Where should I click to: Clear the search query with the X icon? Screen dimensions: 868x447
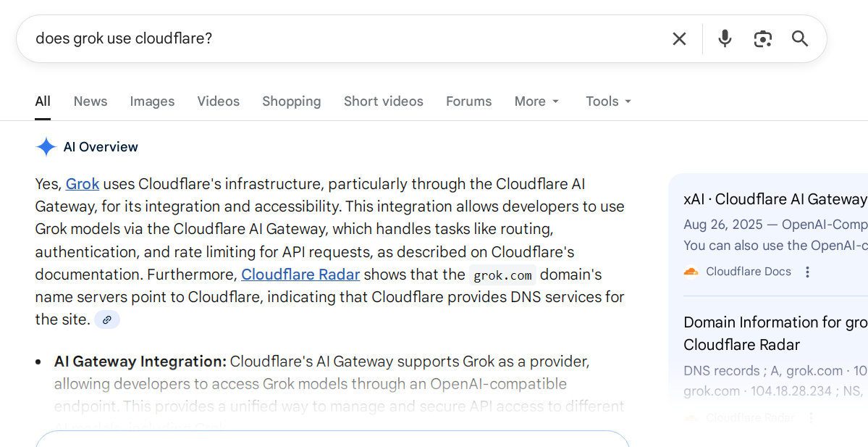click(x=679, y=38)
